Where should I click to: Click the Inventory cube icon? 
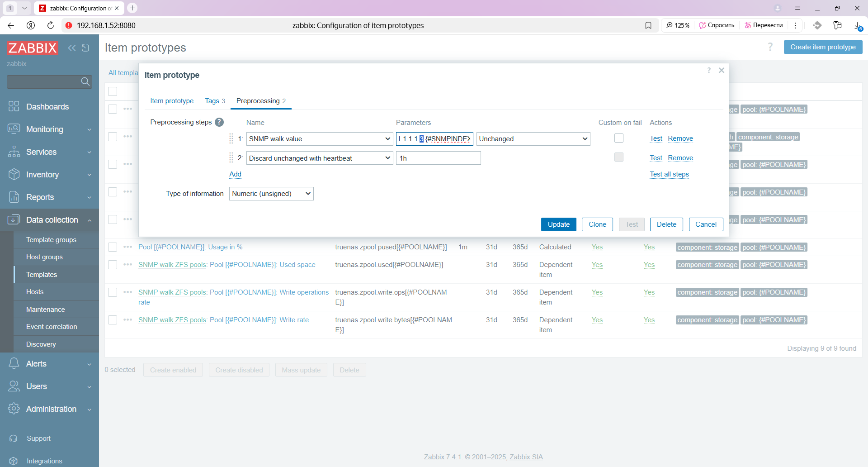(x=14, y=174)
